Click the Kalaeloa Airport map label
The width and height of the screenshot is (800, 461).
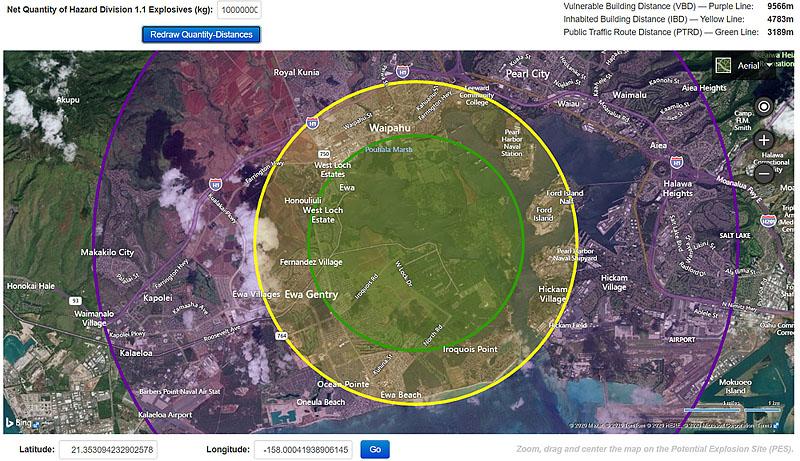[x=165, y=415]
